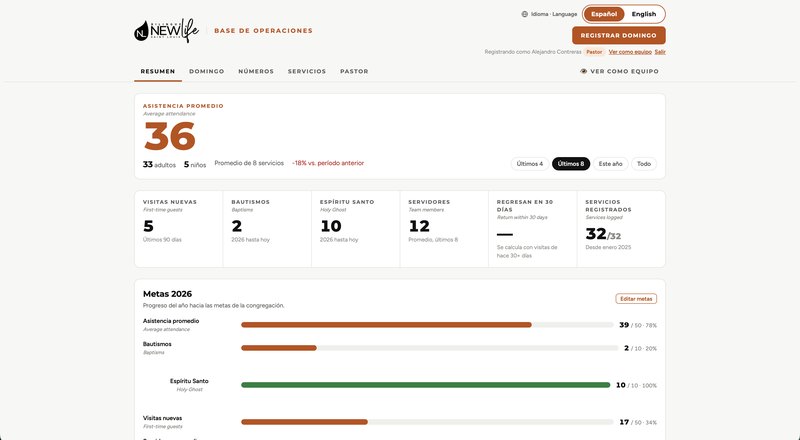Follow the Ver como equipo underlined link
This screenshot has width=800, height=440.
[630, 52]
